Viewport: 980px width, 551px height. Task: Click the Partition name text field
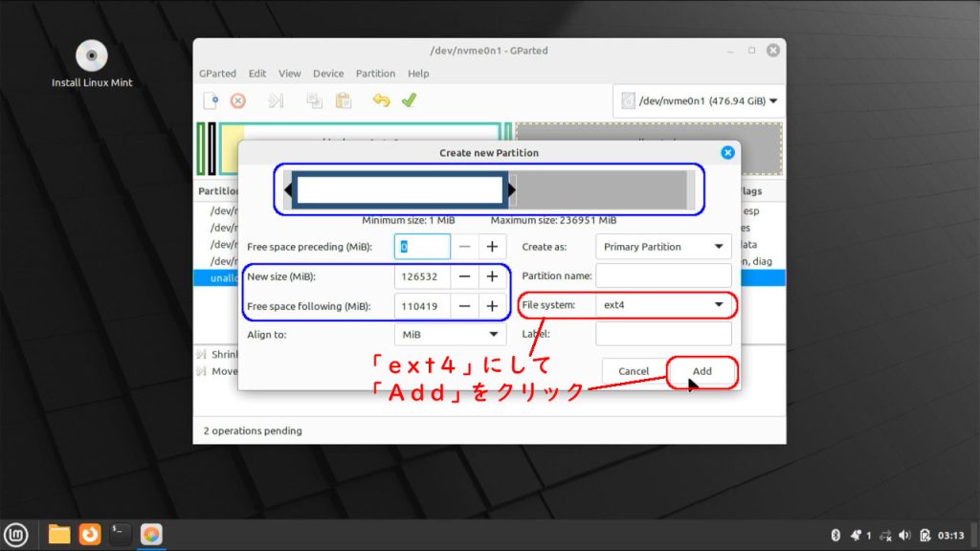click(663, 275)
